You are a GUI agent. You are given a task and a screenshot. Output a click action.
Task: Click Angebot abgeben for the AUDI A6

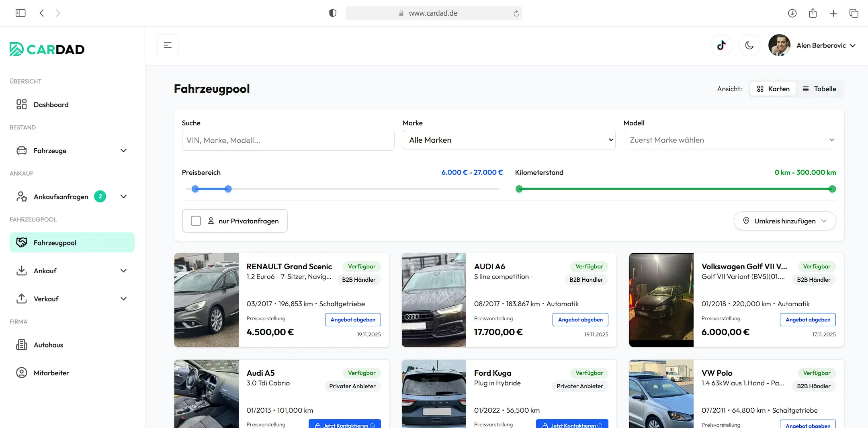(580, 319)
